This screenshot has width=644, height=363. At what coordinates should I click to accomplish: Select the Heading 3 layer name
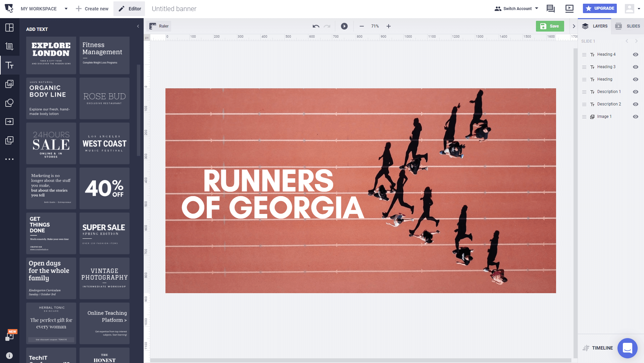tap(606, 67)
